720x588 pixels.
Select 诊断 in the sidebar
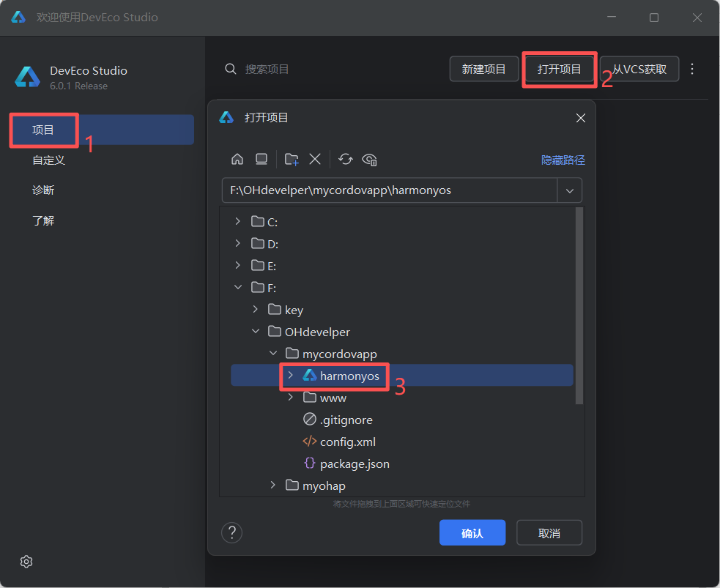coord(43,190)
